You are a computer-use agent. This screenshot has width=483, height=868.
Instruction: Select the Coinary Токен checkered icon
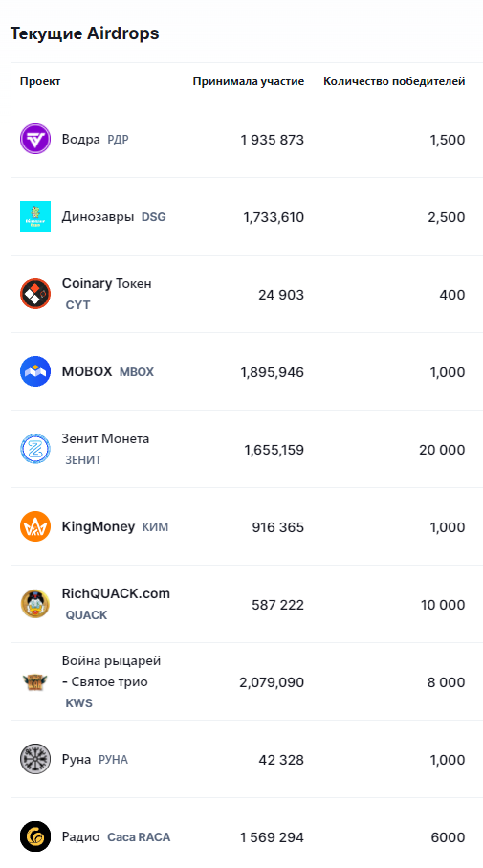[x=35, y=294]
